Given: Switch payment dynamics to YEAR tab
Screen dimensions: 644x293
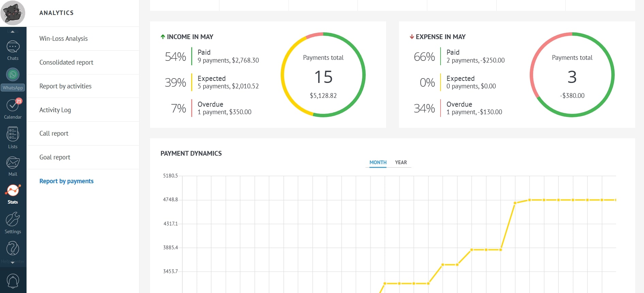Looking at the screenshot, I should tap(401, 162).
